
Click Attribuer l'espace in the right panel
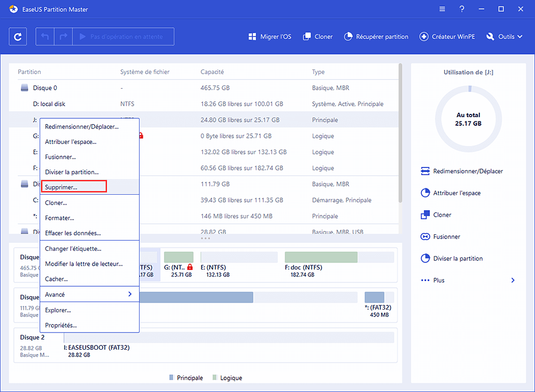pyautogui.click(x=450, y=193)
